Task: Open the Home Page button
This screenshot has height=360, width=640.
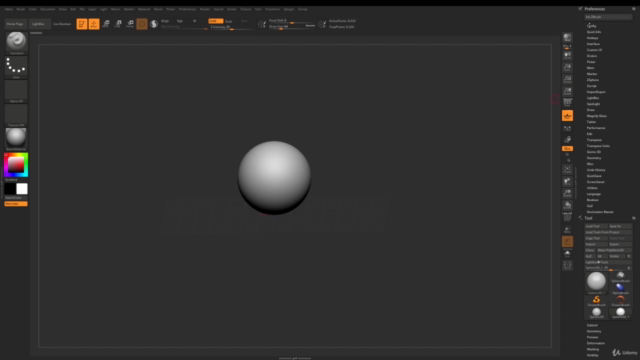Action: 15,24
